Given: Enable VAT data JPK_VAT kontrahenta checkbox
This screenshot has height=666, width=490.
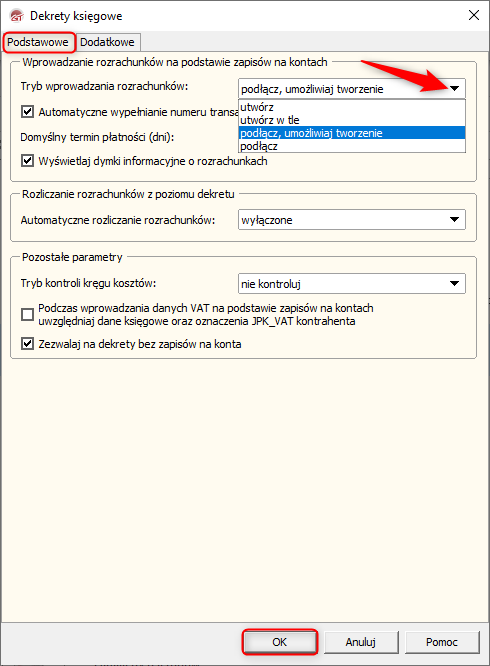Looking at the screenshot, I should 28,315.
